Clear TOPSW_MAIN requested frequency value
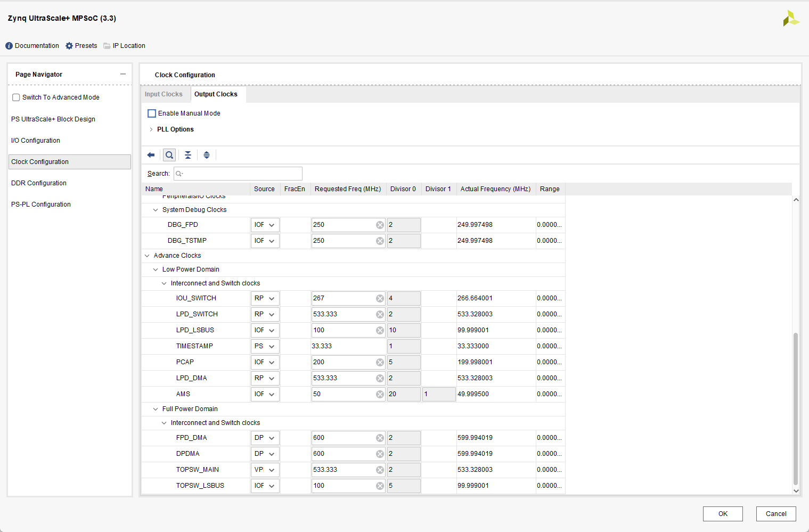 click(x=380, y=470)
